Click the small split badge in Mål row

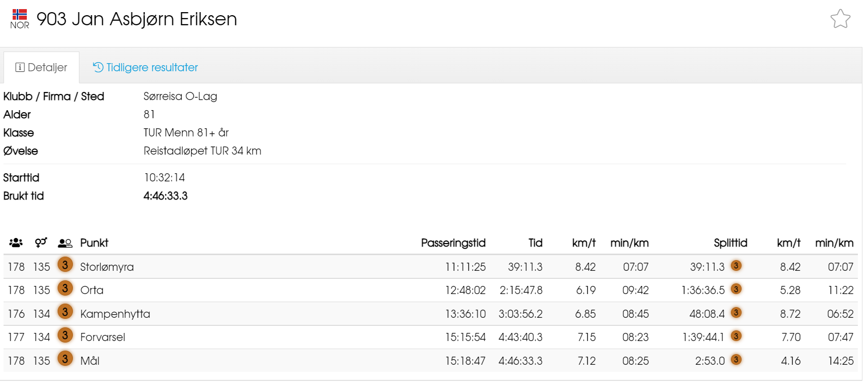pyautogui.click(x=736, y=360)
